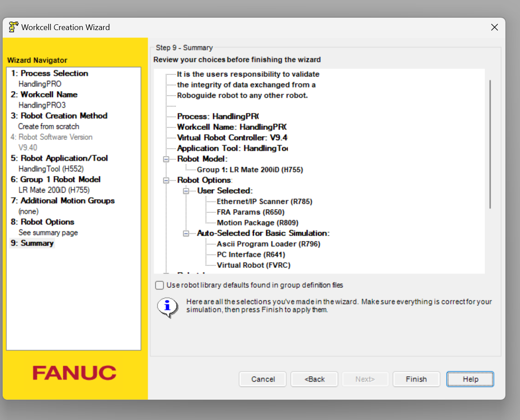Screen dimensions: 520x420
Task: Click Virtual Robot Controller: V9.4 row
Action: (x=233, y=137)
